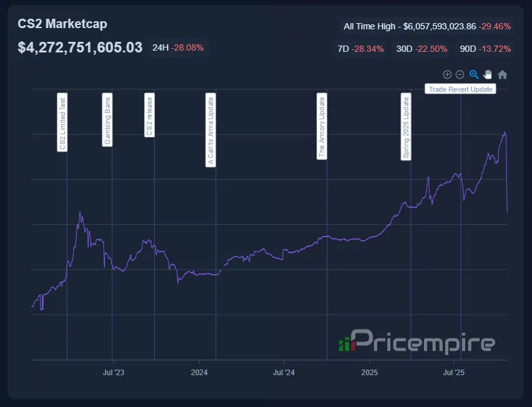Click the All Time High stat
Screen dimensions: 532x407
click(x=427, y=26)
